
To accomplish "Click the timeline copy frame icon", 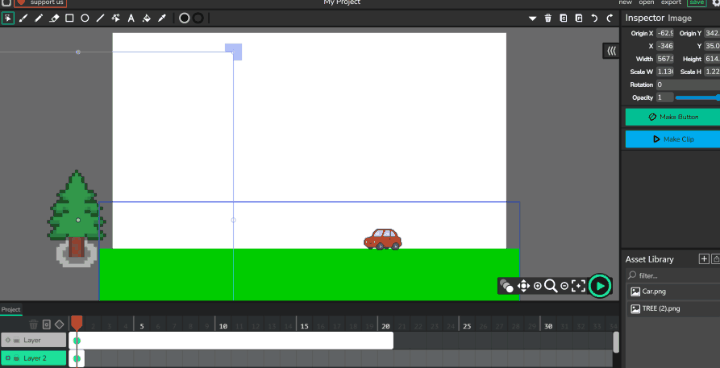I will coord(46,324).
